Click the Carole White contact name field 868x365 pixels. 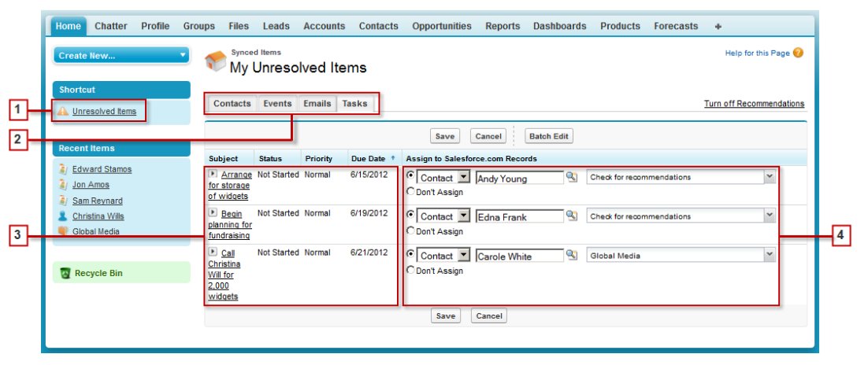[x=519, y=256]
